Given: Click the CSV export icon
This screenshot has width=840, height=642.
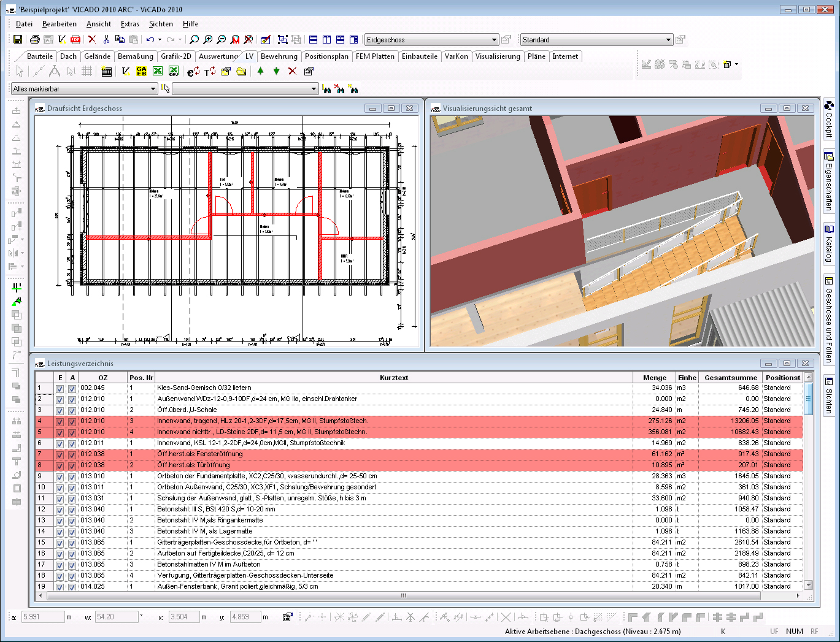Looking at the screenshot, I should (174, 71).
